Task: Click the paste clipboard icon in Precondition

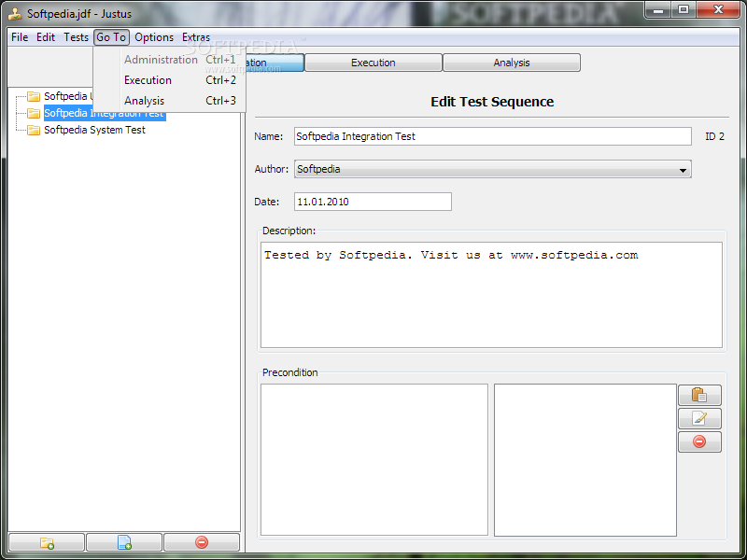Action: (x=699, y=395)
